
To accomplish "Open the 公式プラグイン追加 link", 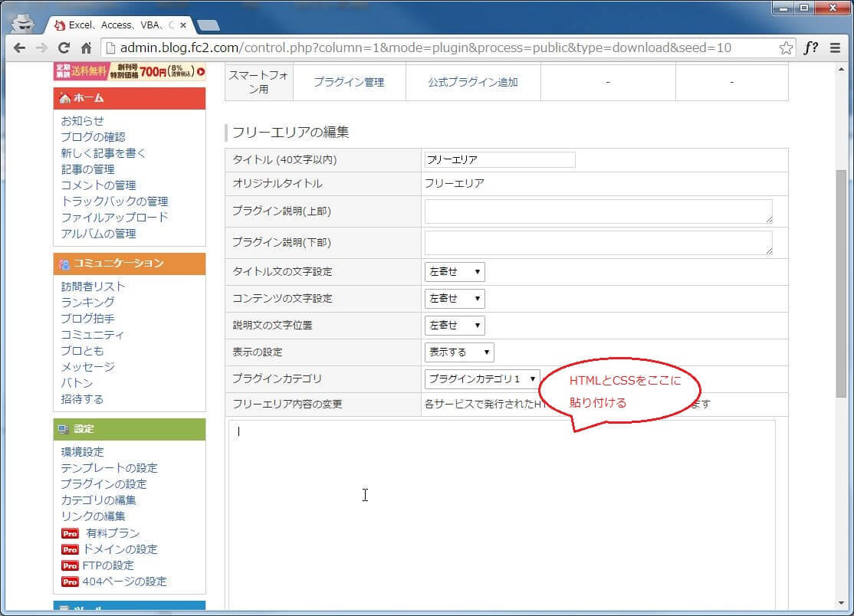I will [472, 82].
